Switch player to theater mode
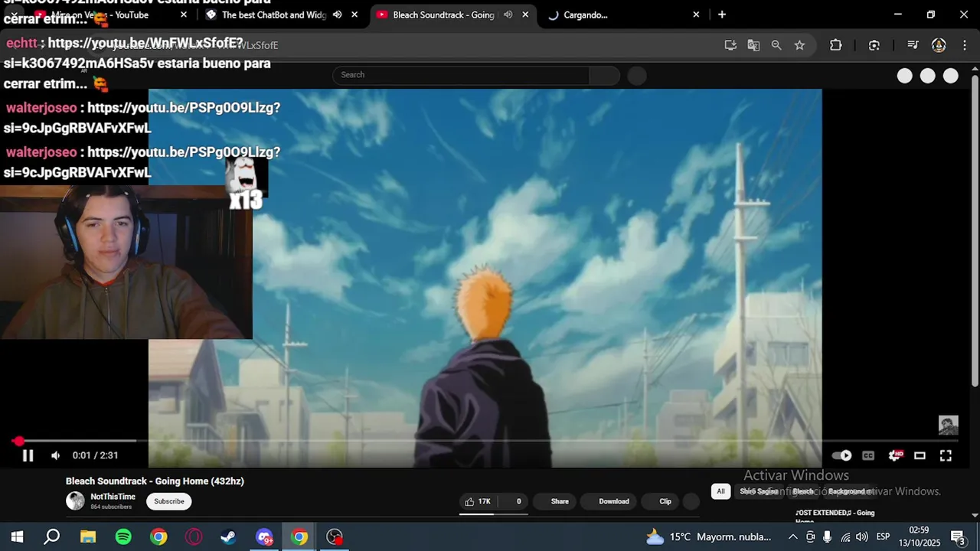The width and height of the screenshot is (980, 551). pos(920,455)
